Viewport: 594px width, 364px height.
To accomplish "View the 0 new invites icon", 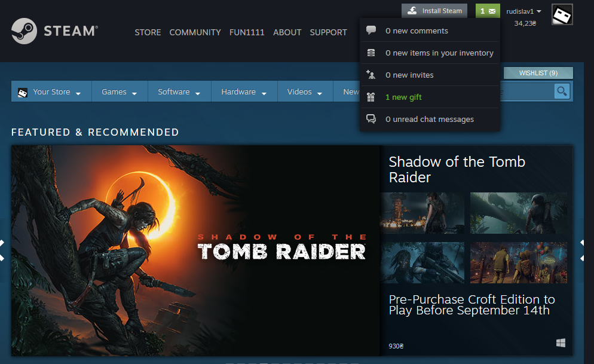I will pos(371,75).
